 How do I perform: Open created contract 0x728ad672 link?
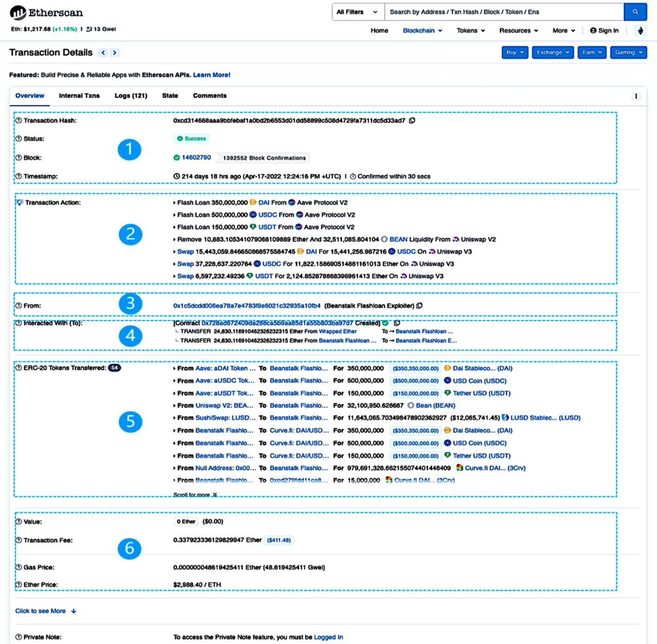277,323
